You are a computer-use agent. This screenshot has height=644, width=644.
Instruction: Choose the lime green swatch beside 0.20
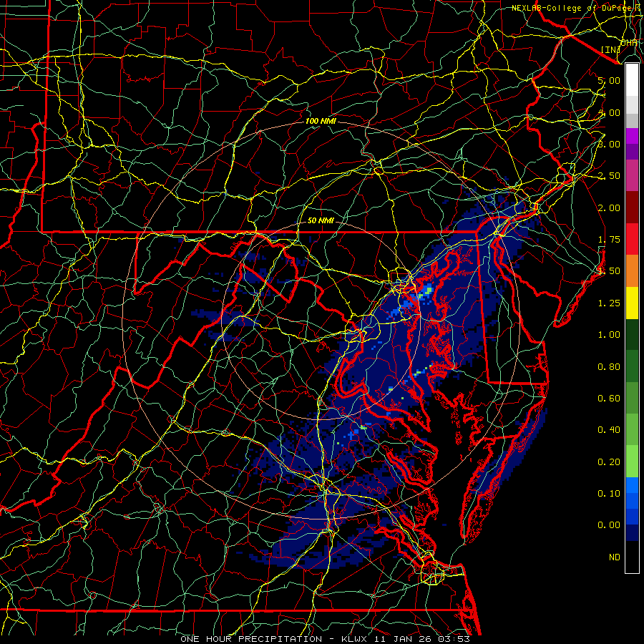pyautogui.click(x=632, y=462)
